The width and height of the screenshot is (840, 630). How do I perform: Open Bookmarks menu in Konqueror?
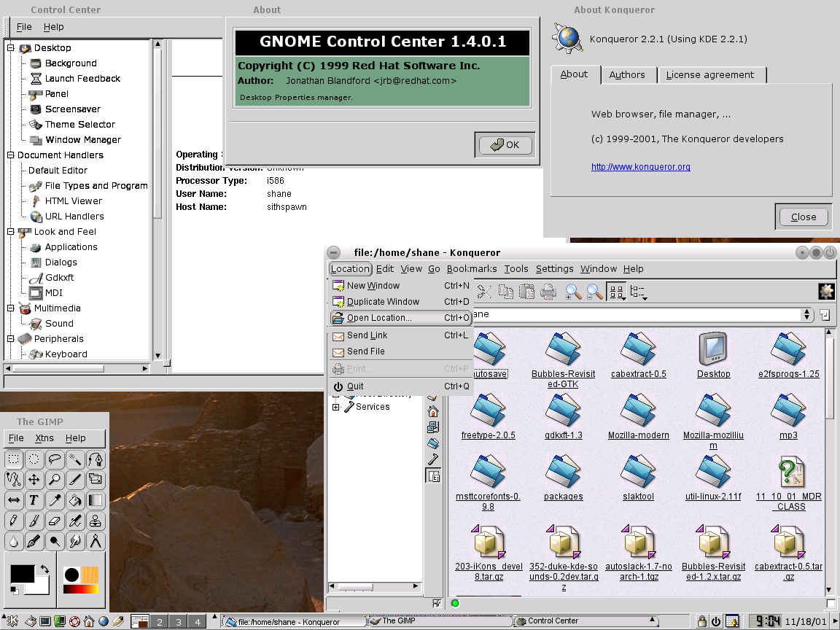click(x=472, y=269)
